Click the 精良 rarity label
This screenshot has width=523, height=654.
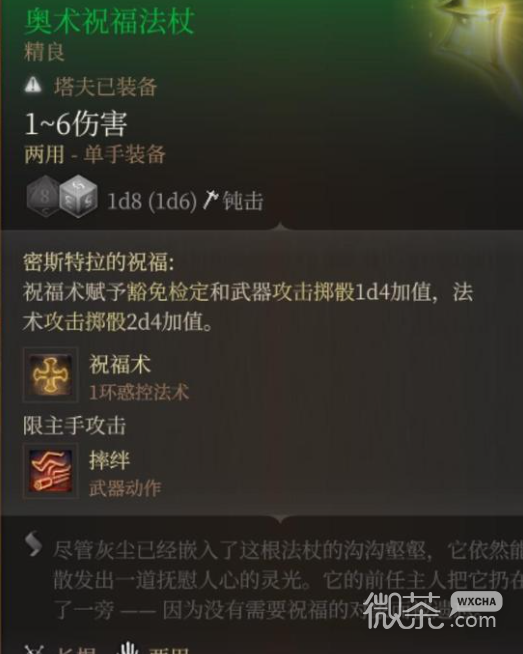tap(44, 52)
